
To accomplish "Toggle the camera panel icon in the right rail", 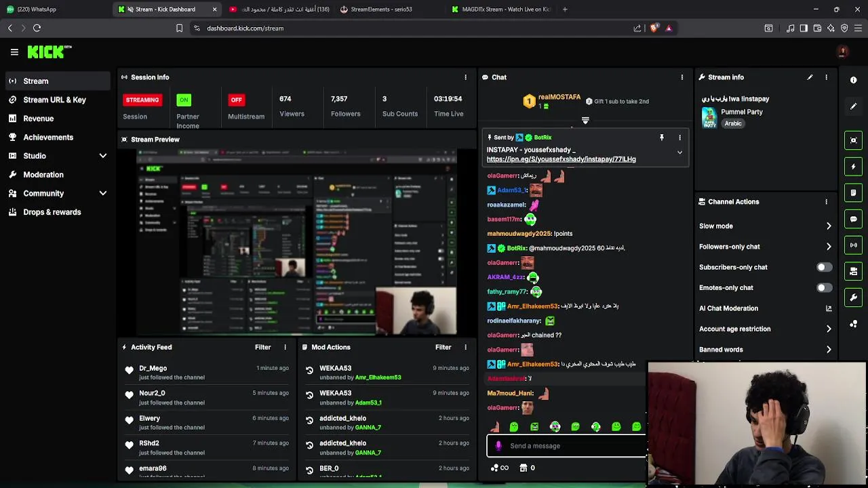I will pos(853,271).
